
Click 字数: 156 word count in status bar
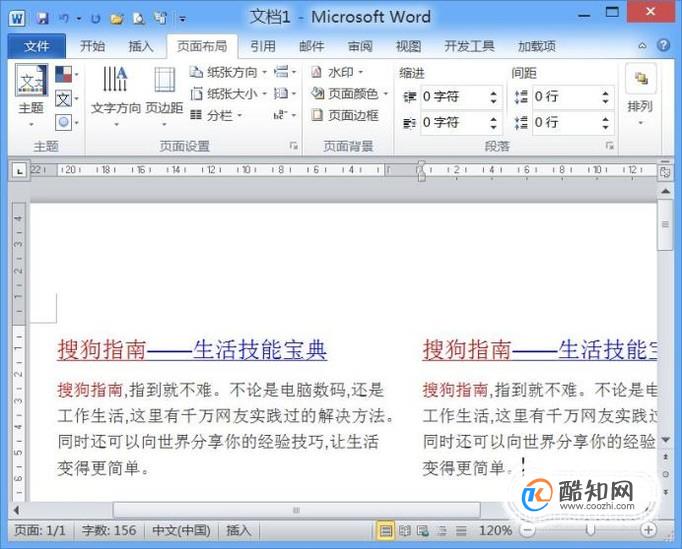click(x=109, y=530)
